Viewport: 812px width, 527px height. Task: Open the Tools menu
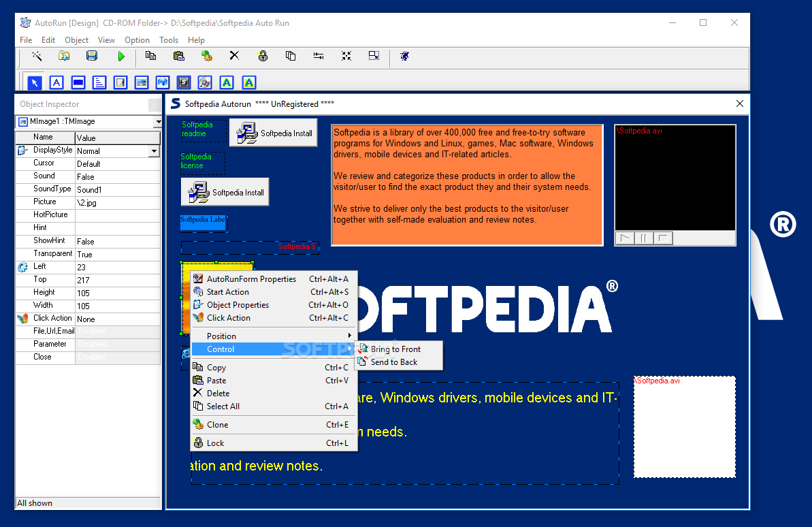pyautogui.click(x=169, y=40)
